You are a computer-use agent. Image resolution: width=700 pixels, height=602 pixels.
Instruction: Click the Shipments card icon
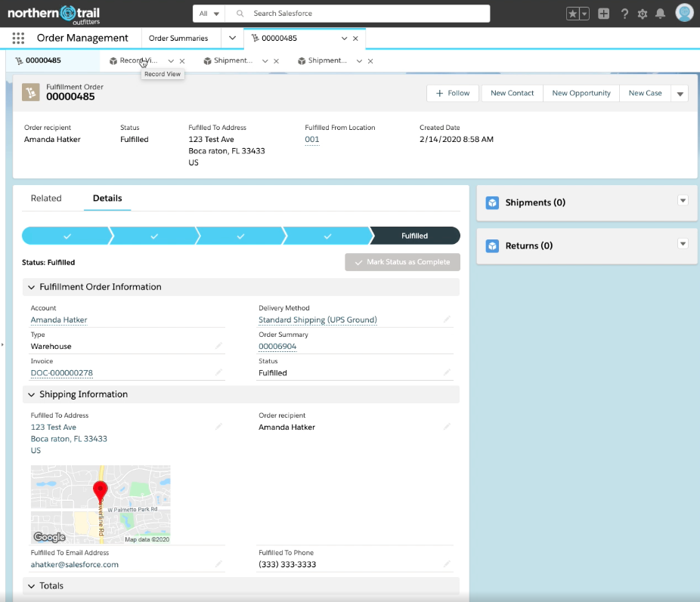pyautogui.click(x=492, y=203)
